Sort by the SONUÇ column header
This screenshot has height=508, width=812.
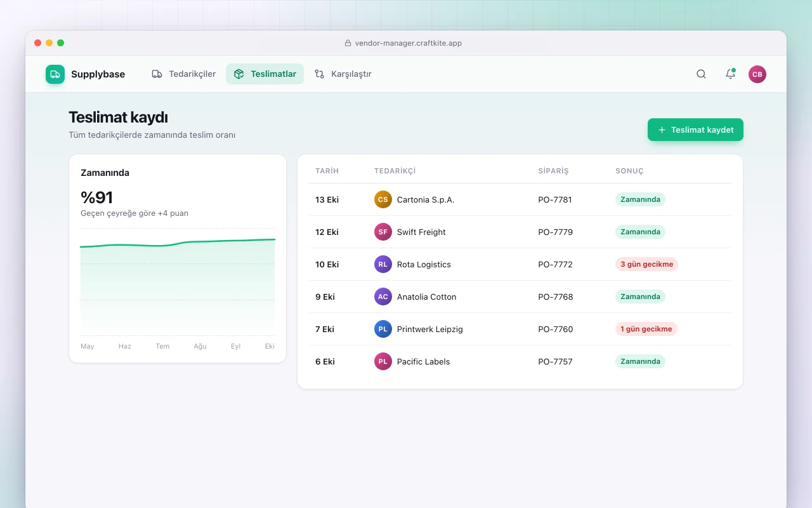(x=629, y=171)
